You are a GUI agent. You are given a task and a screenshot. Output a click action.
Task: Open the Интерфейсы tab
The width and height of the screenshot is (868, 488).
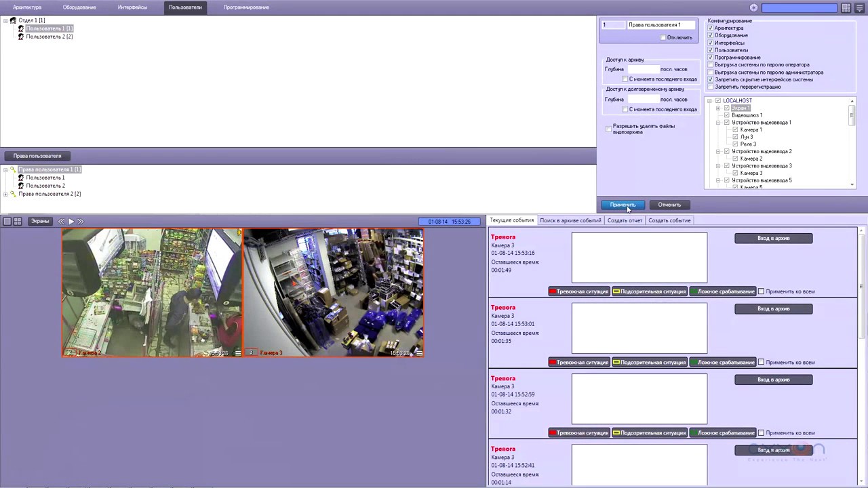coord(132,7)
